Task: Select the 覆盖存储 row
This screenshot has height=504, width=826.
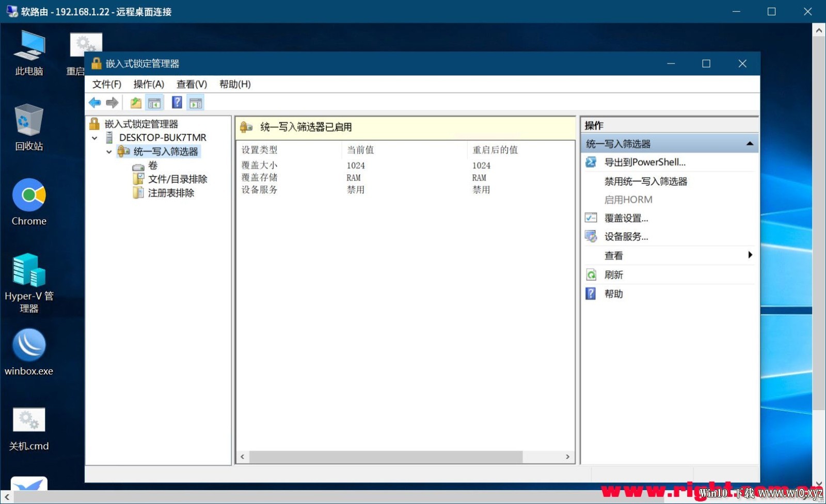Action: click(405, 178)
